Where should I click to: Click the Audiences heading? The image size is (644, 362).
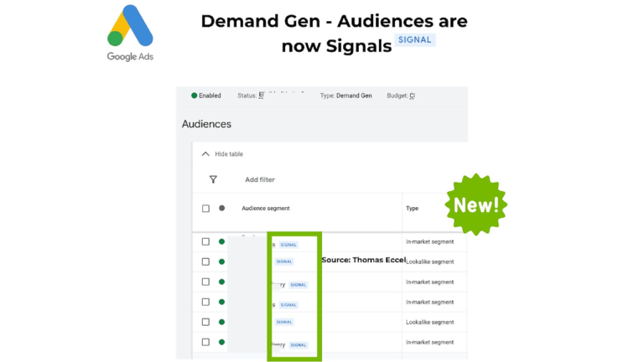pos(206,124)
